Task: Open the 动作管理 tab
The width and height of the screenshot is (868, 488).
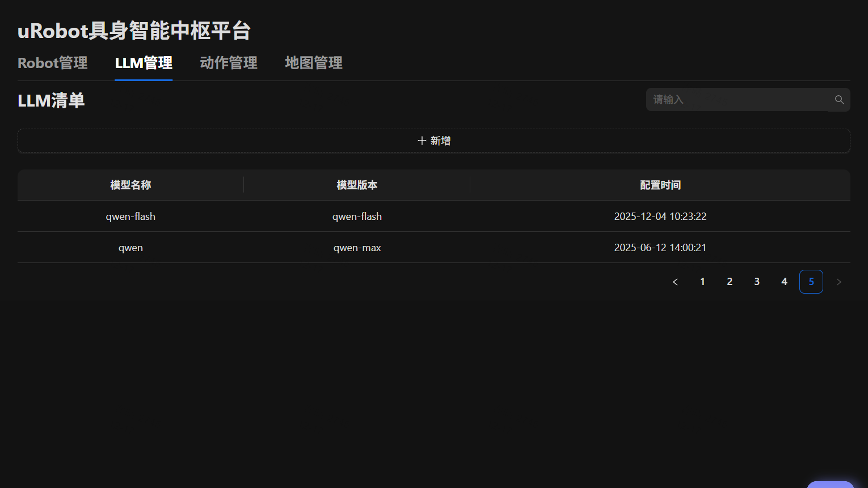Action: pos(229,63)
